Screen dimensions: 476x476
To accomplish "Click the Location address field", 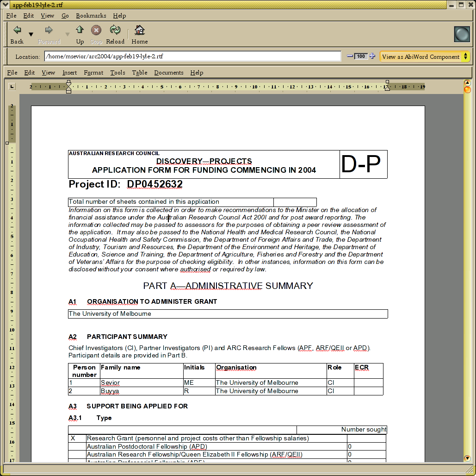I will point(192,56).
